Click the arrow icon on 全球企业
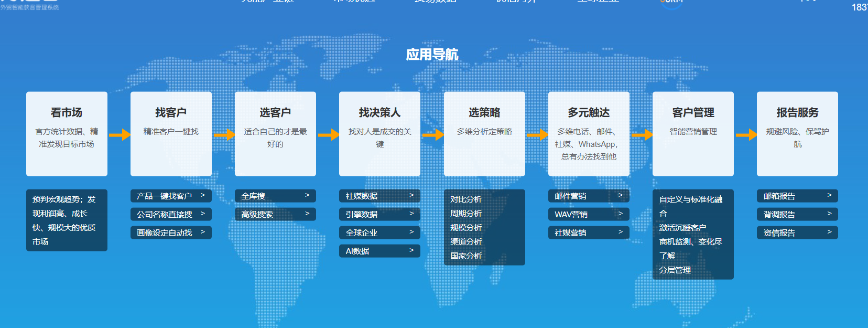This screenshot has height=328, width=868. point(411,232)
